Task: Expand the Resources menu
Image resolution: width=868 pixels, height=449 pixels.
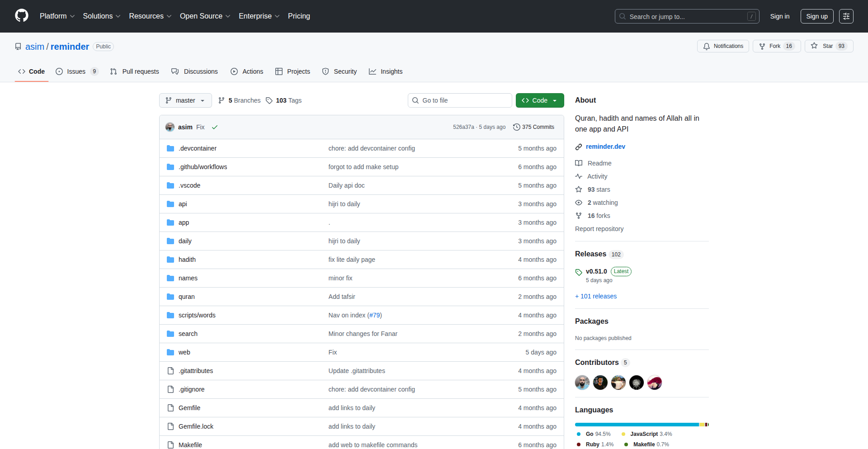Action: point(150,16)
